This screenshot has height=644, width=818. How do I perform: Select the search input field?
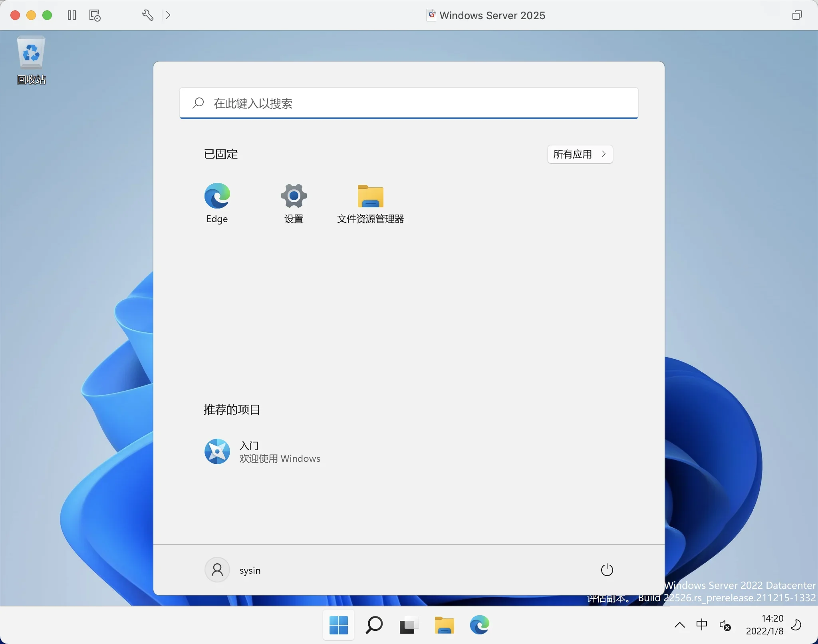point(408,103)
